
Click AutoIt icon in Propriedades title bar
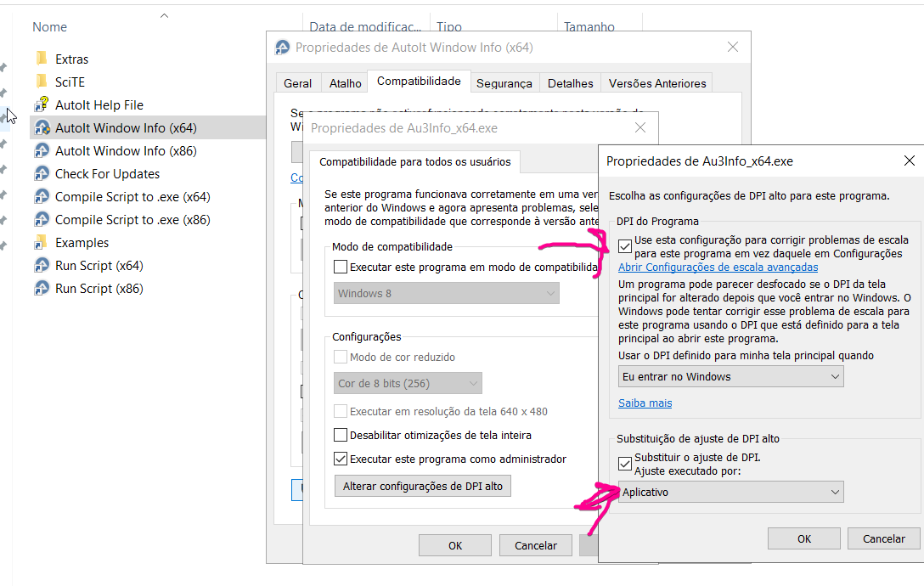tap(283, 48)
